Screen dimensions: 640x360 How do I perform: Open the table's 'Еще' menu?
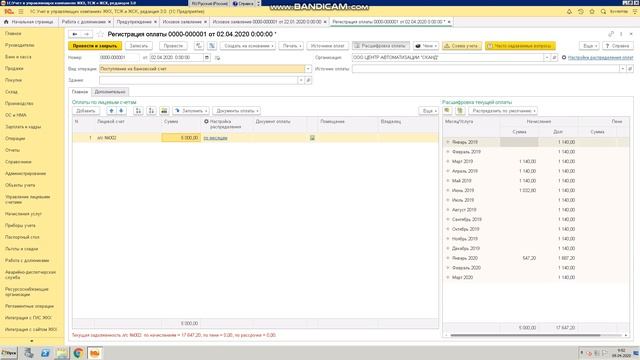(x=429, y=111)
